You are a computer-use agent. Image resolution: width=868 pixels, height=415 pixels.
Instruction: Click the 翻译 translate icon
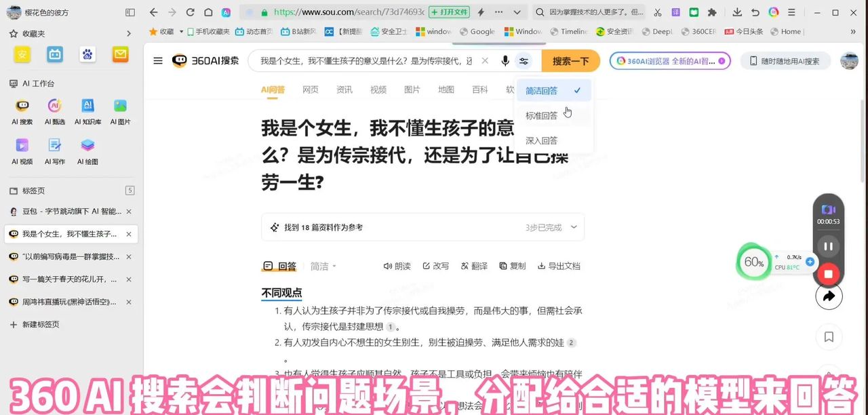474,266
